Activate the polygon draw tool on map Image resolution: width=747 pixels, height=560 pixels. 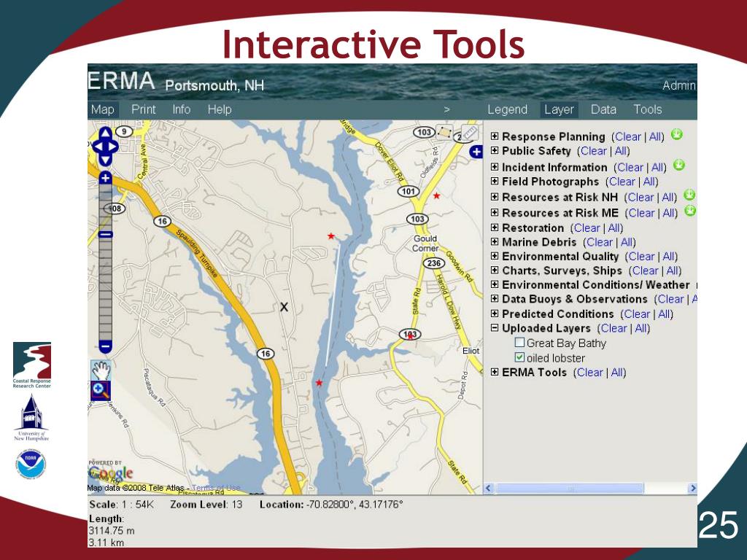(x=444, y=133)
